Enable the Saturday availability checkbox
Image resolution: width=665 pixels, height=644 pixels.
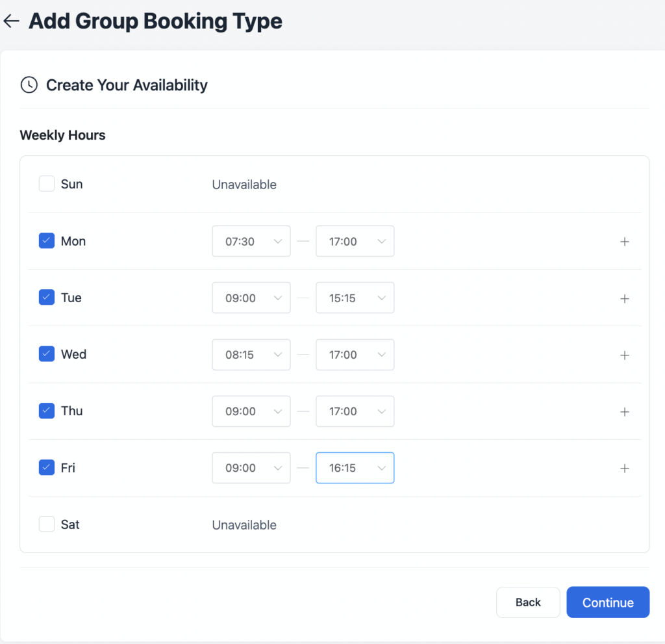[47, 524]
